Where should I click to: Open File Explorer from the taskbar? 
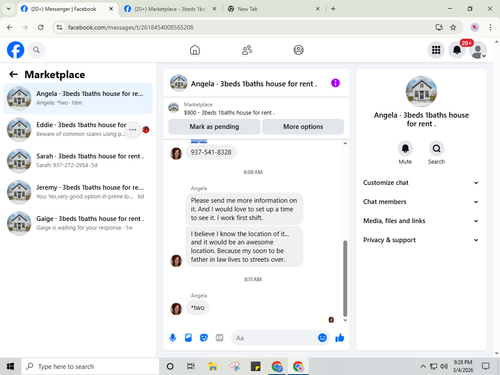(213, 367)
